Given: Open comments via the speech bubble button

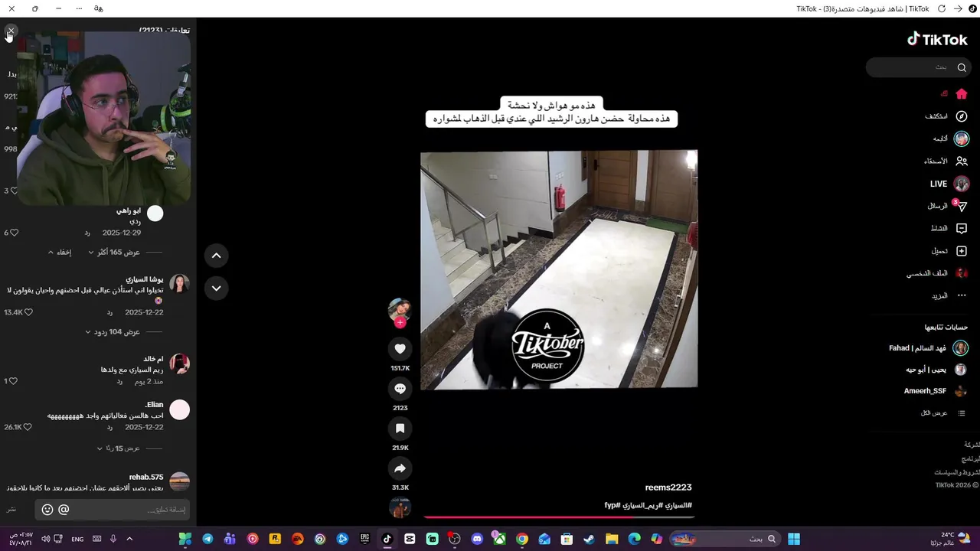Looking at the screenshot, I should (400, 389).
